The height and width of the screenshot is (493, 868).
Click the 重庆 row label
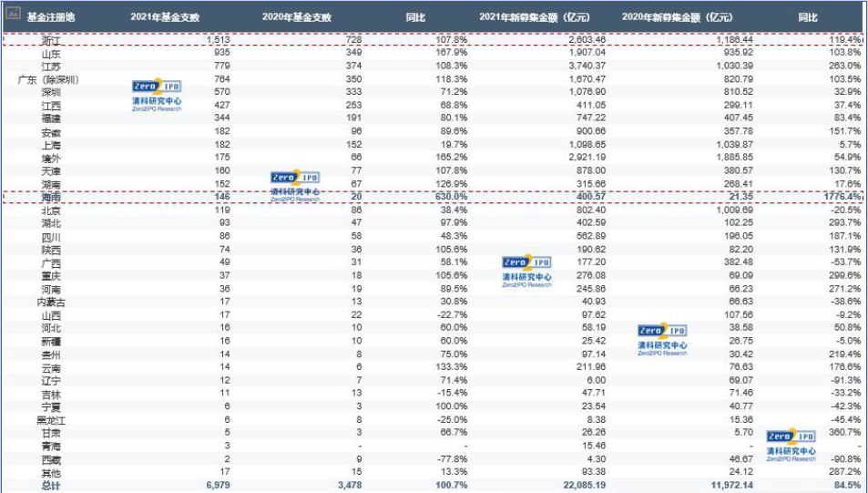[x=51, y=275]
